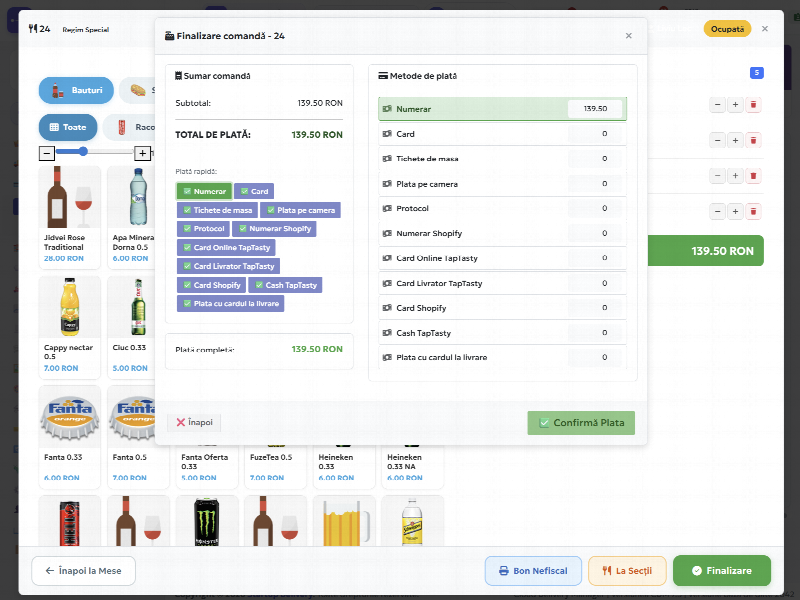Choose the Protocol quick payment chip
This screenshot has width=800, height=600.
[x=204, y=229]
